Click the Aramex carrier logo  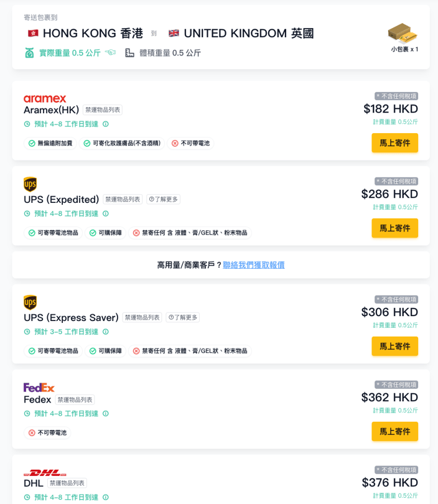(x=45, y=98)
